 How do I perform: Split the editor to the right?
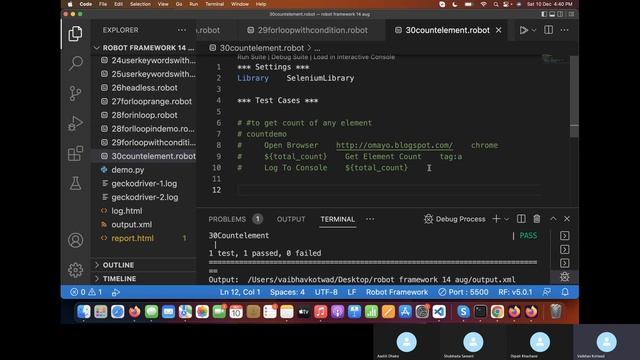(548, 30)
